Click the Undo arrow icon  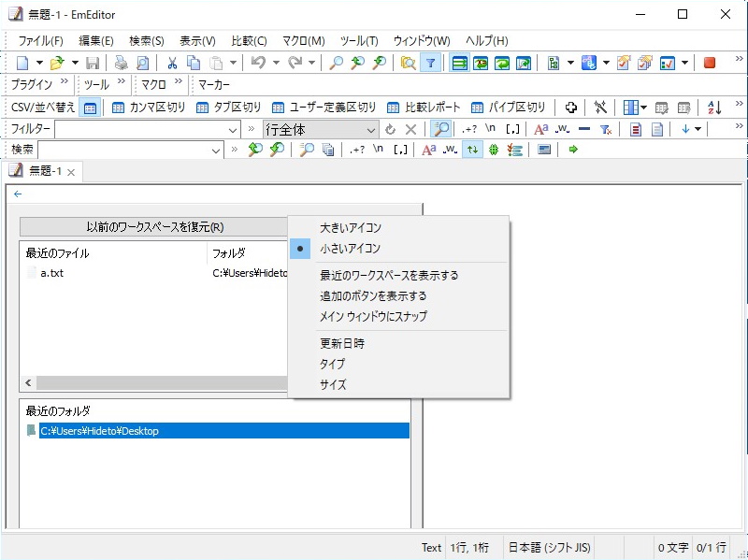258,63
